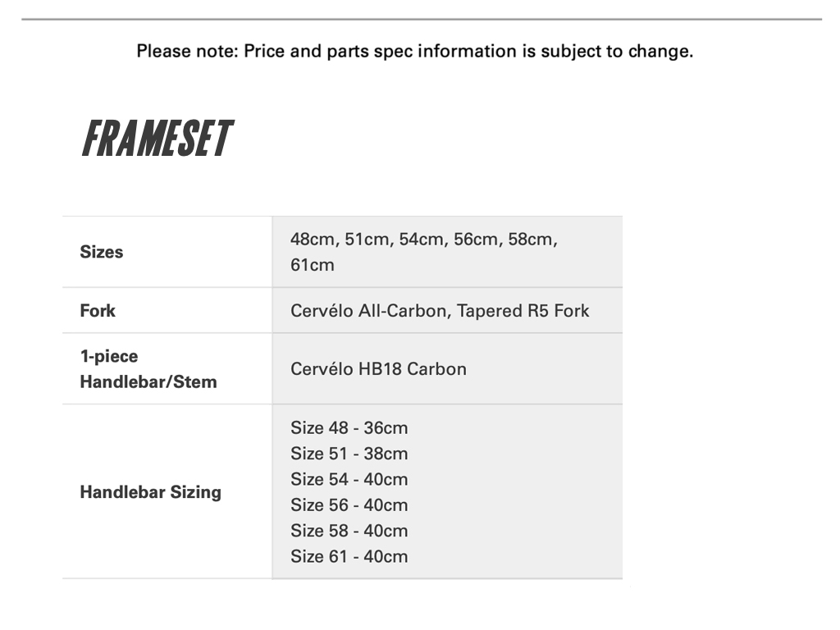
Task: Click the Fork row label
Action: [98, 310]
